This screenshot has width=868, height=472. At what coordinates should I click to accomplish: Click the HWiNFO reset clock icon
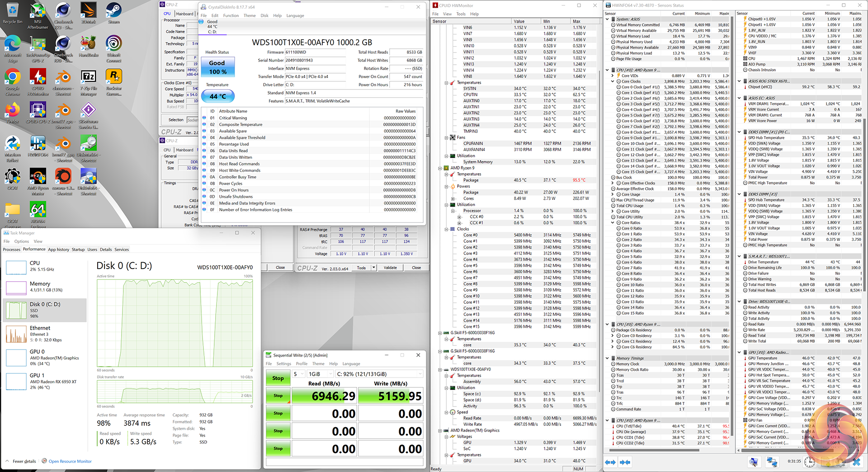(809, 462)
